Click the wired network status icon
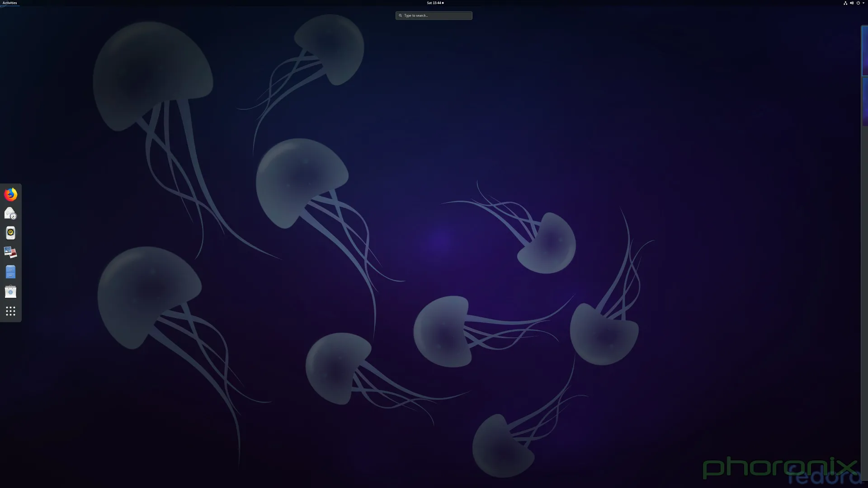The image size is (868, 488). (845, 3)
